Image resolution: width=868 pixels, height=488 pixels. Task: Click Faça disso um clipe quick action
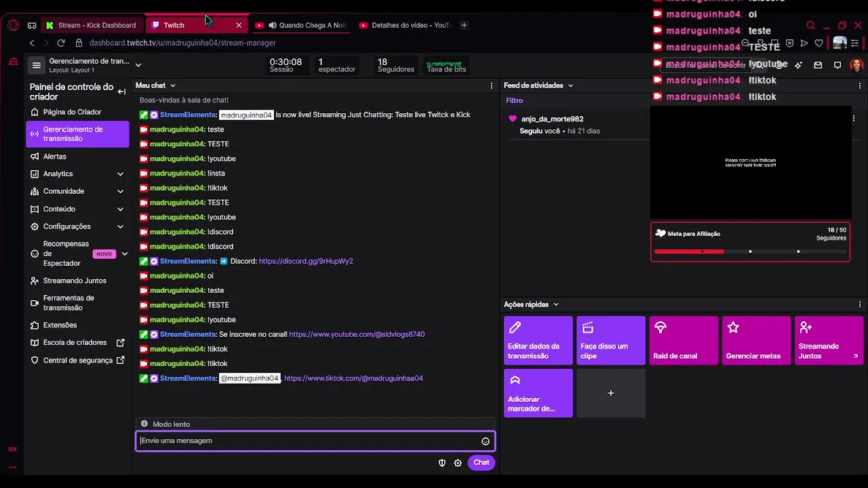point(611,340)
